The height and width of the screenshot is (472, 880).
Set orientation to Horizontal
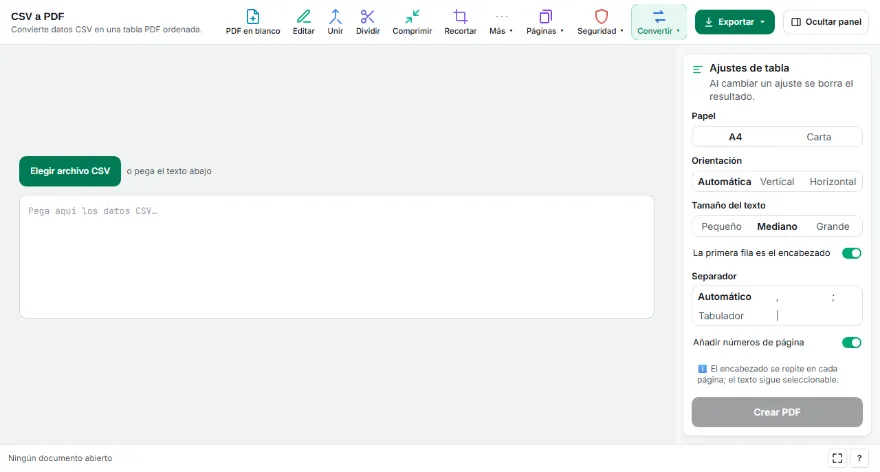[832, 182]
